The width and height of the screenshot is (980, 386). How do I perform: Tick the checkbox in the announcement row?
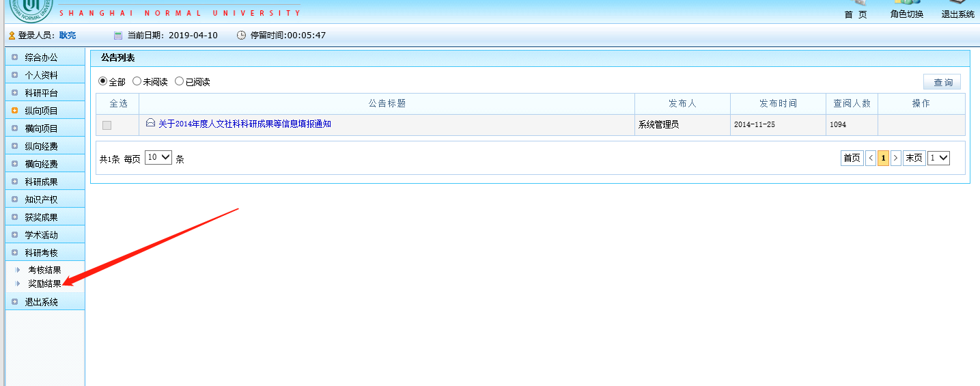point(107,125)
